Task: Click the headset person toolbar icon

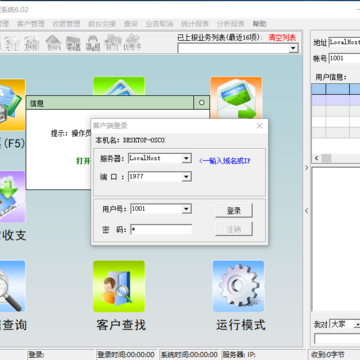Action: click(x=93, y=43)
